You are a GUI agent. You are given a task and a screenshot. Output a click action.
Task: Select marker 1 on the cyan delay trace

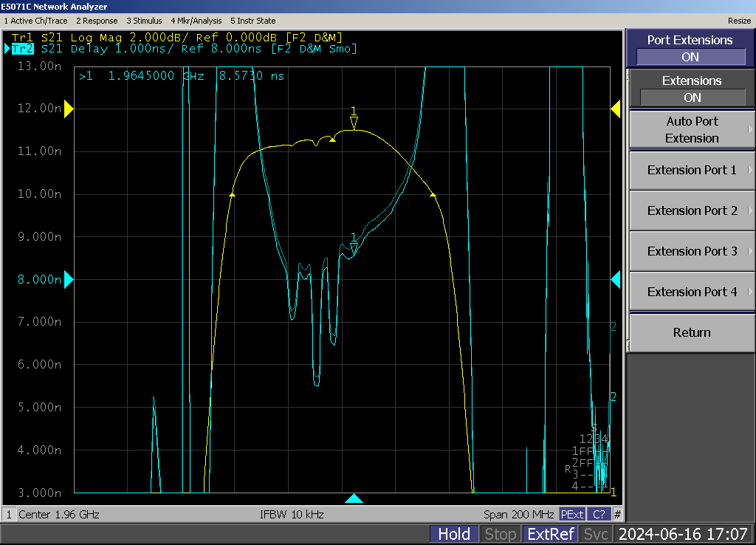(x=354, y=248)
